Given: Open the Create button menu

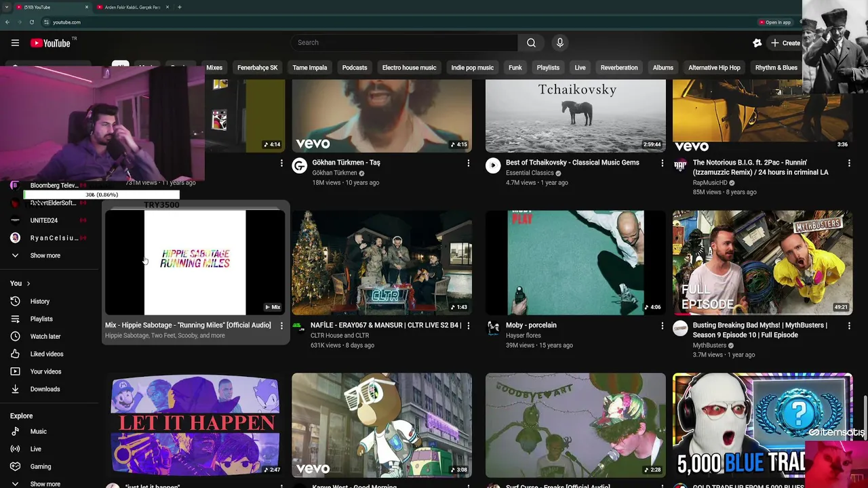Looking at the screenshot, I should coord(785,43).
